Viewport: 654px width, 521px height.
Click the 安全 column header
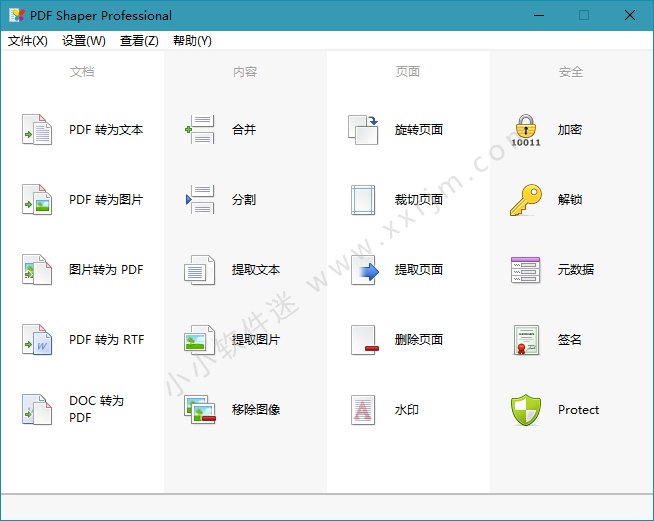[571, 72]
